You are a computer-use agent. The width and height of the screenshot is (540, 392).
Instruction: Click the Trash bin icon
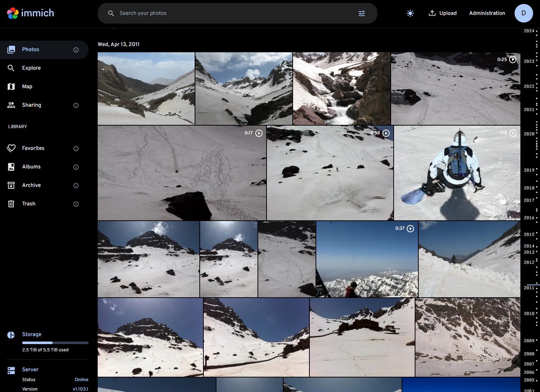pos(11,204)
